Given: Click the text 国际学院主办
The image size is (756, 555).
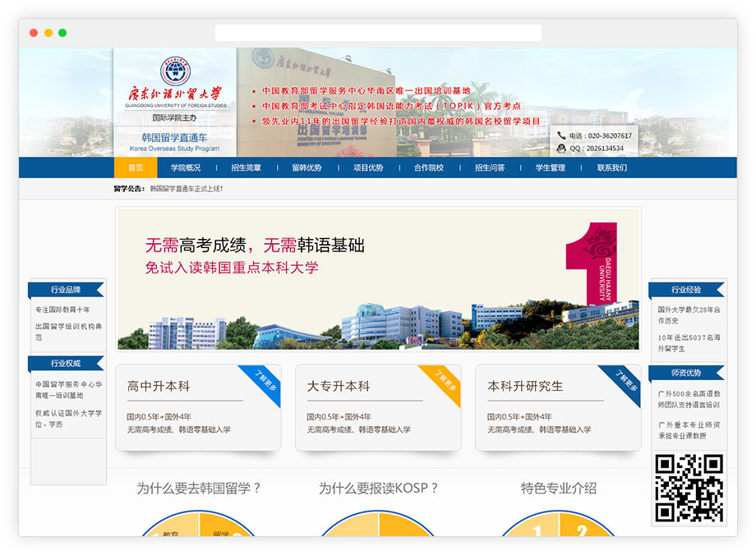Looking at the screenshot, I should (174, 117).
